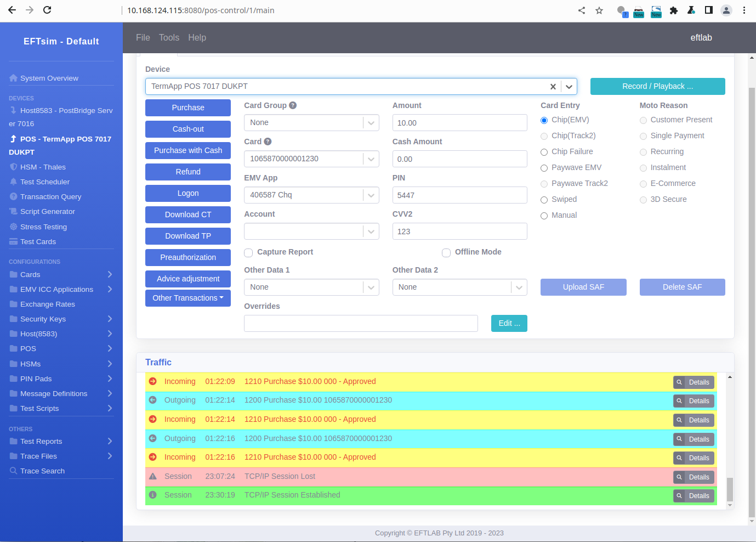
Task: Click inside the Overrides text field
Action: pos(361,324)
